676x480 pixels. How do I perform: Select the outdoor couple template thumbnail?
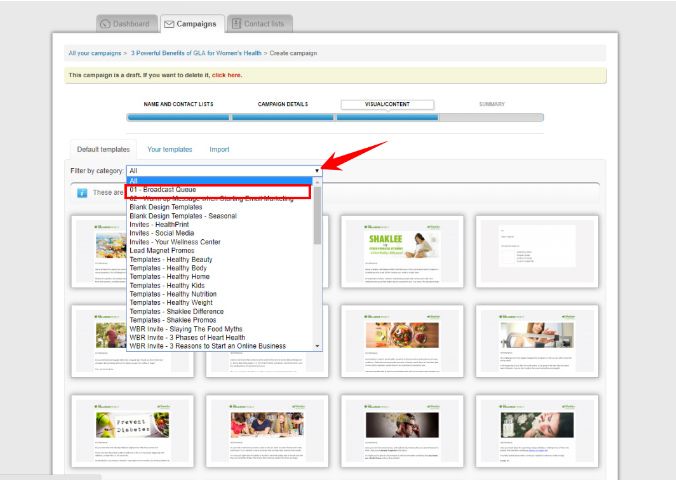[x=99, y=341]
